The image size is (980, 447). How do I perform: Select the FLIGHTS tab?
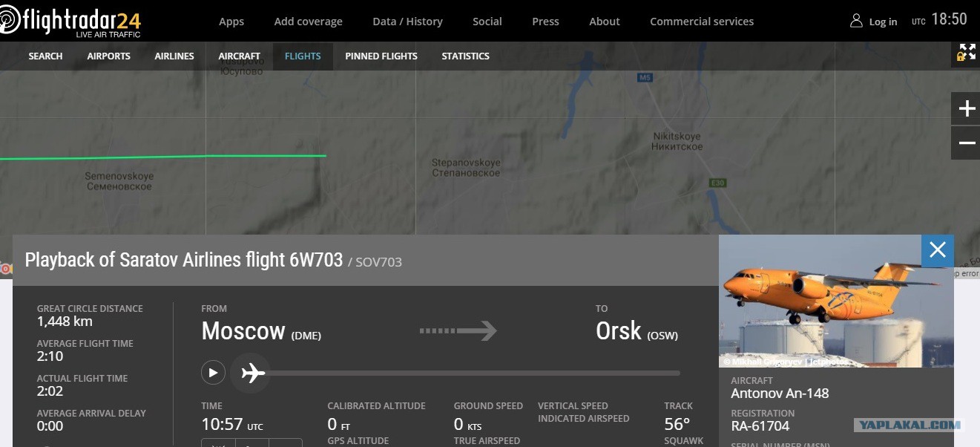303,56
